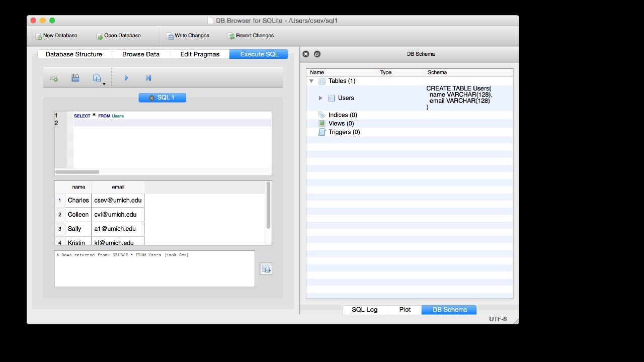Click the name column header
644x362 pixels.
click(78, 187)
